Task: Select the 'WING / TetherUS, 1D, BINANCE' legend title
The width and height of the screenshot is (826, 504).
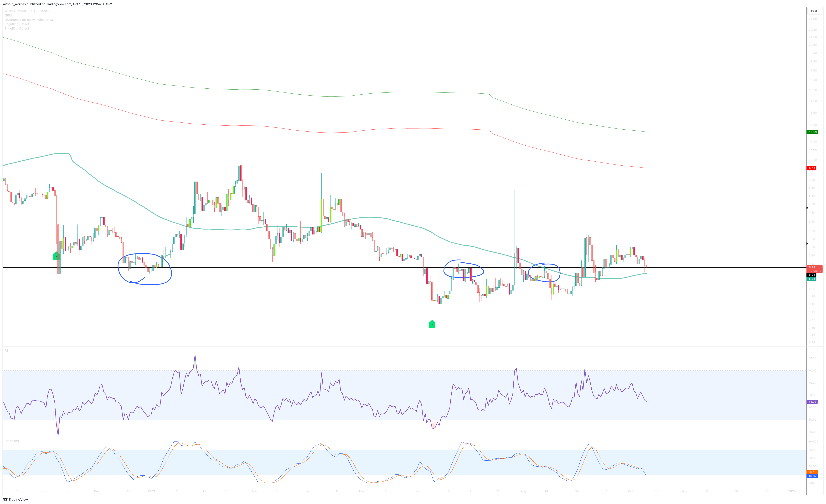Action: click(27, 11)
